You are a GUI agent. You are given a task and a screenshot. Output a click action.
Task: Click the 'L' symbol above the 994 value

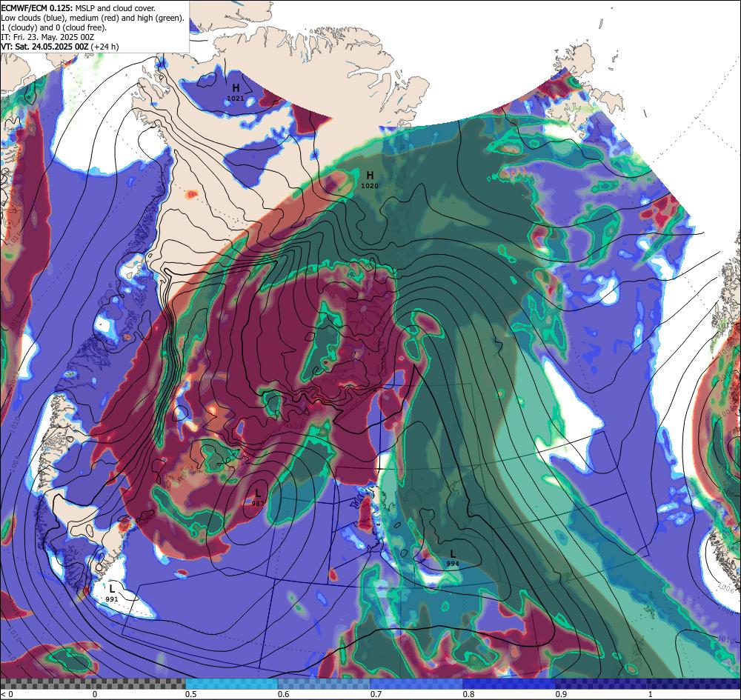point(453,554)
